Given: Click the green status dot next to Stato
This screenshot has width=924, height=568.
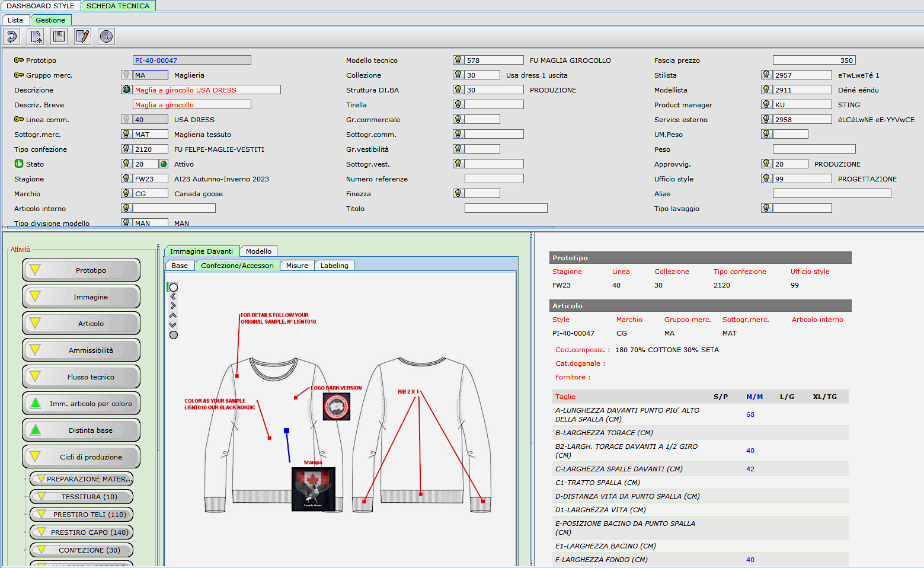Looking at the screenshot, I should pos(164,164).
